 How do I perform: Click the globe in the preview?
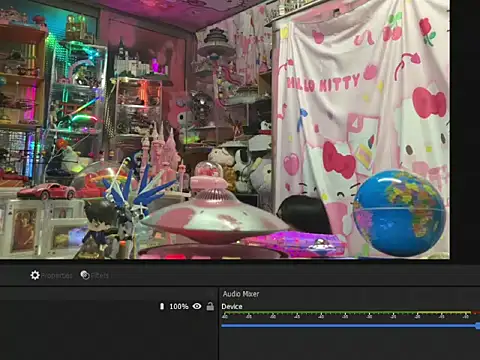[399, 213]
